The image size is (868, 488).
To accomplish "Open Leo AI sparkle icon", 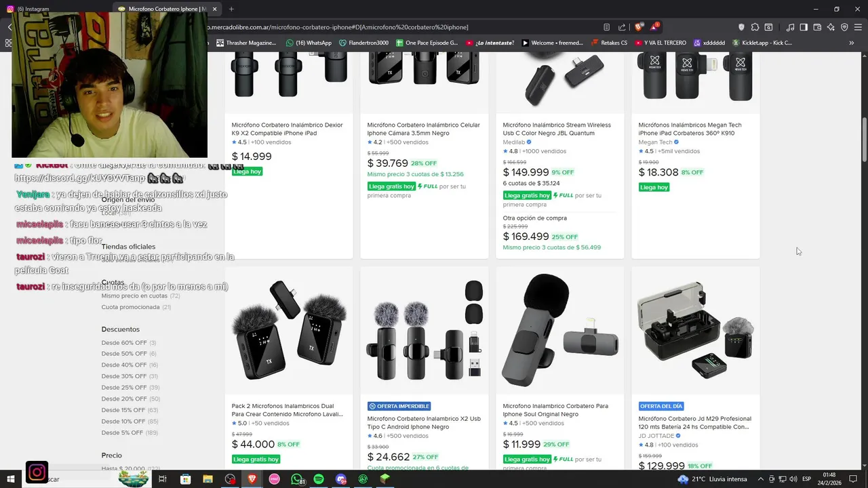I will 831,27.
